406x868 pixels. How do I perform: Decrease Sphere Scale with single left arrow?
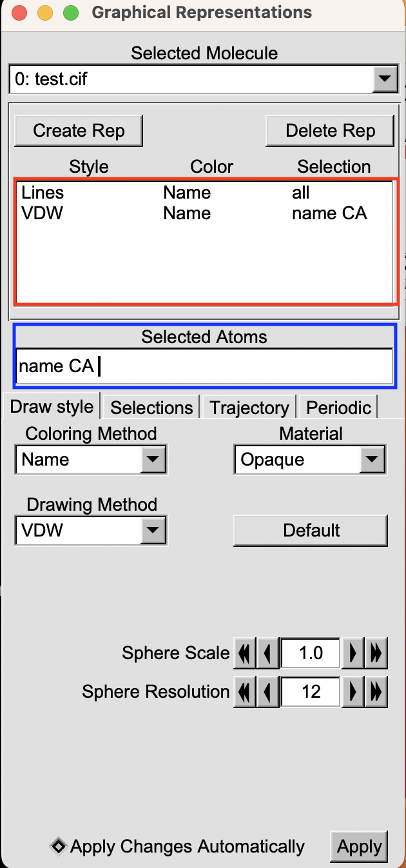[x=266, y=653]
